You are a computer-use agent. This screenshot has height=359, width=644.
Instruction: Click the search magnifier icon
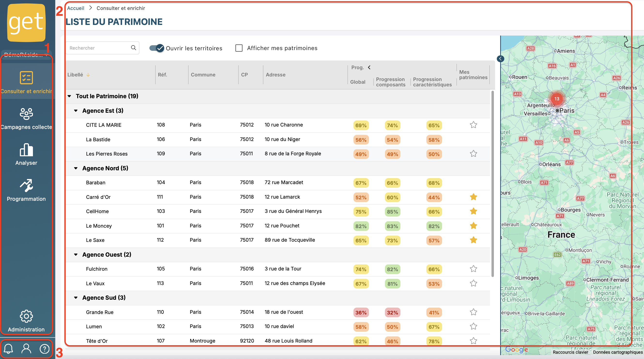coord(133,48)
